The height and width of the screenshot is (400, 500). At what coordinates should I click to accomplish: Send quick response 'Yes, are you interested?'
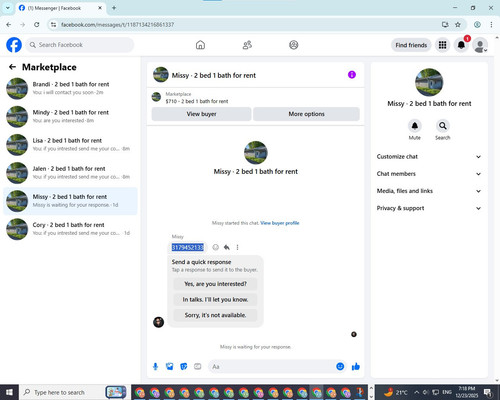tap(215, 284)
